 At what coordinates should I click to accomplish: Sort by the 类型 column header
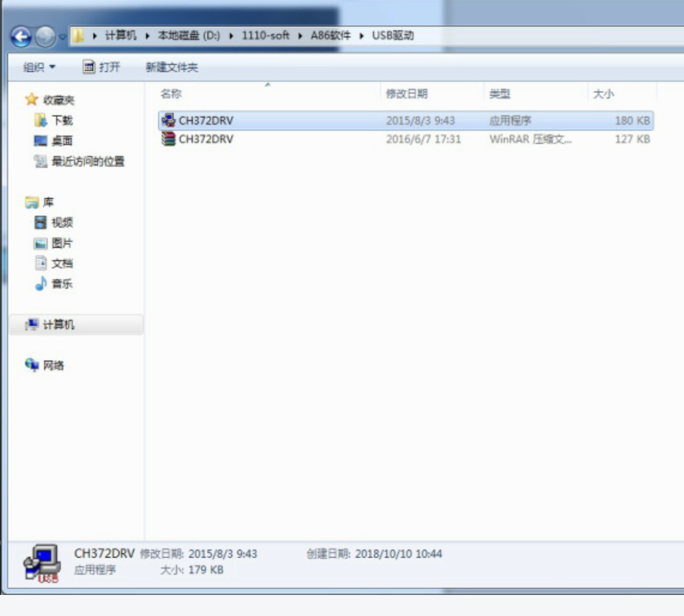500,94
